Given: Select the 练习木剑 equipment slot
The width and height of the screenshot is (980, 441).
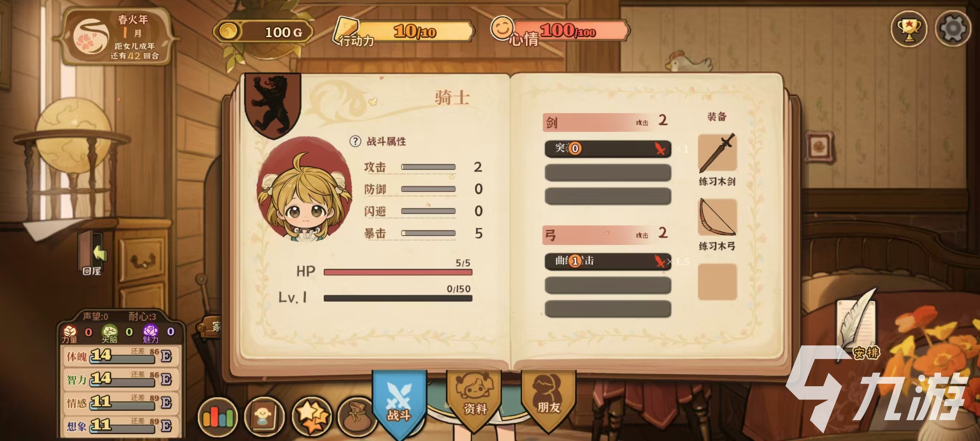Looking at the screenshot, I should [717, 153].
